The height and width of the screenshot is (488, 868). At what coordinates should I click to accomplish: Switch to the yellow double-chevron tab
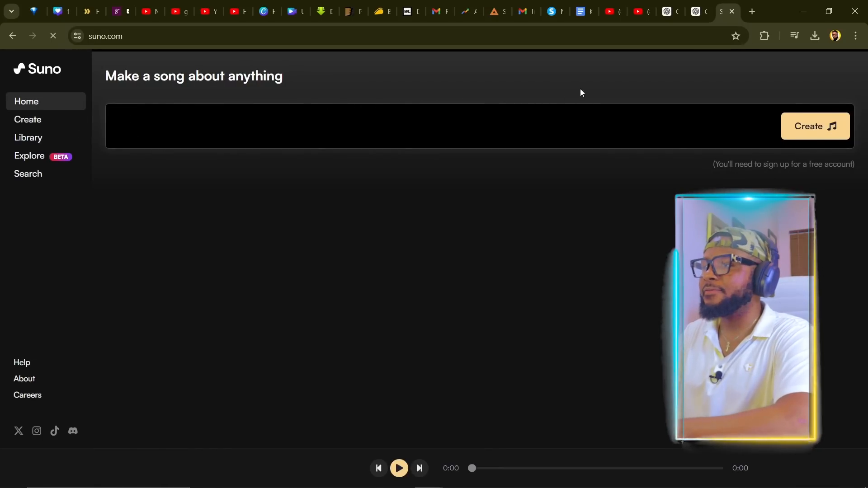(x=91, y=11)
